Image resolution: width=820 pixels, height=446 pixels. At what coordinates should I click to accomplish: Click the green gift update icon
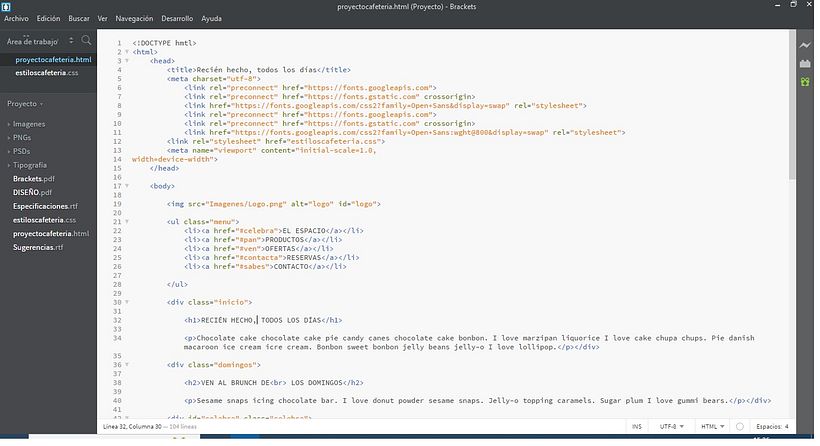[805, 81]
